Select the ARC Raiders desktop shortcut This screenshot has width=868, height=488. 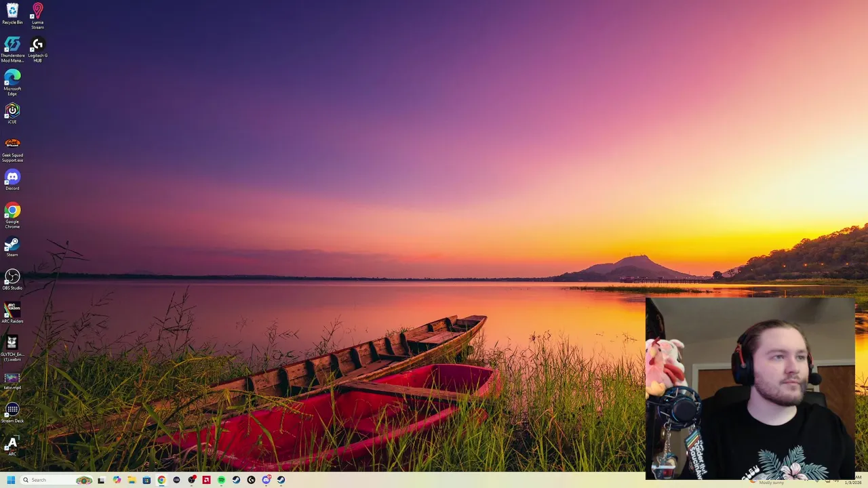point(12,312)
